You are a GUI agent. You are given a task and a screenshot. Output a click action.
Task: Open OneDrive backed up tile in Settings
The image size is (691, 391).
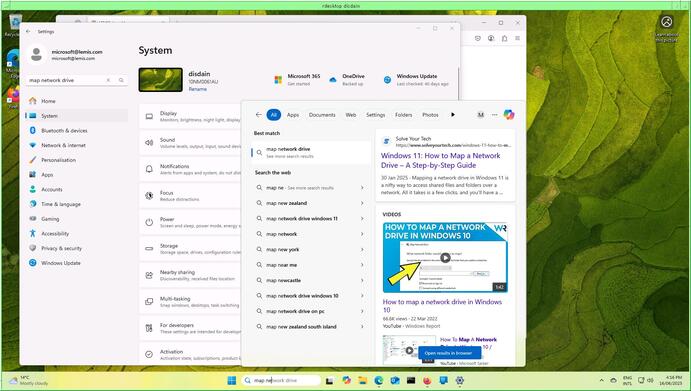347,80
